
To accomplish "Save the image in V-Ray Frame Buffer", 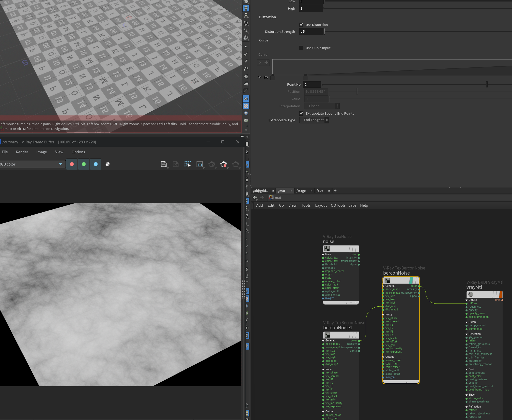I will point(164,164).
